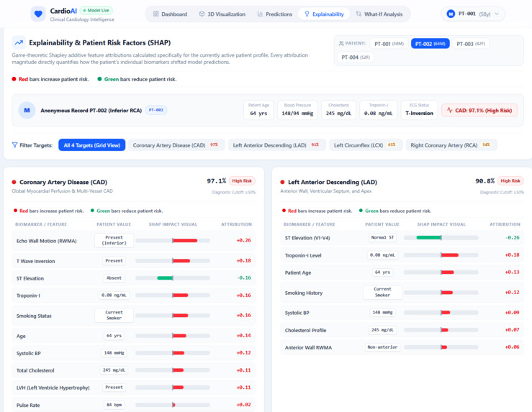This screenshot has height=412, width=532.
Task: Filter by Right Coronary Artery (RCA)
Action: 451,145
